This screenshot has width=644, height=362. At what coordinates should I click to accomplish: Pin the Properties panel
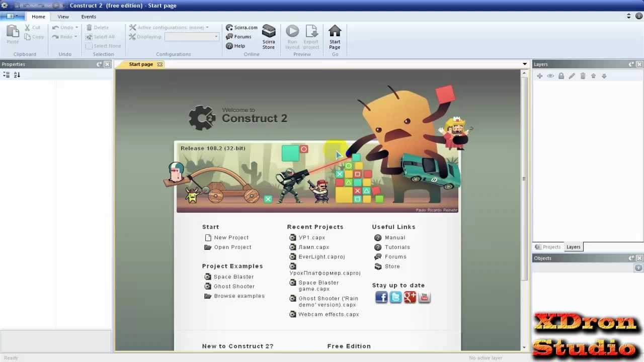(99, 64)
